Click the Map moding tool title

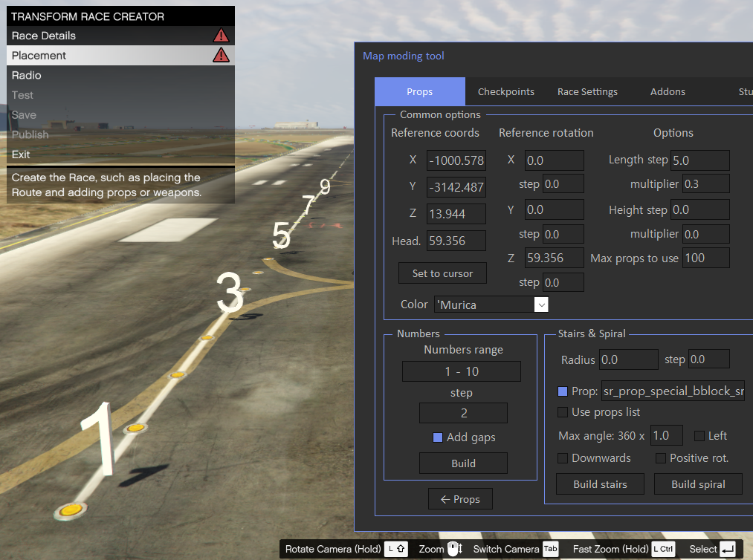404,56
